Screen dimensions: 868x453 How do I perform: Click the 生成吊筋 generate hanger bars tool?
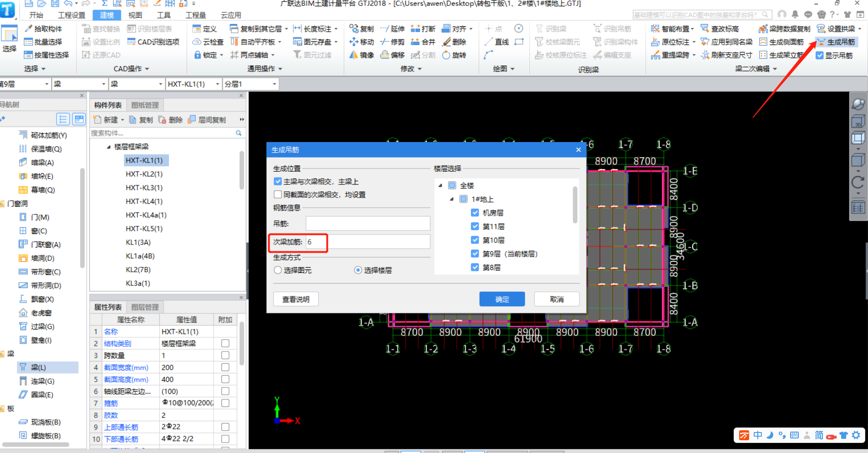836,42
